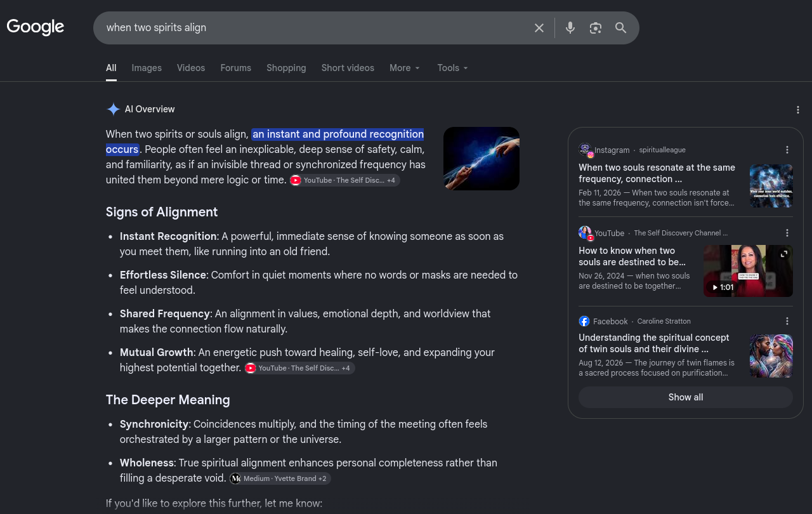The height and width of the screenshot is (514, 812).
Task: Select the All tab
Action: 111,68
